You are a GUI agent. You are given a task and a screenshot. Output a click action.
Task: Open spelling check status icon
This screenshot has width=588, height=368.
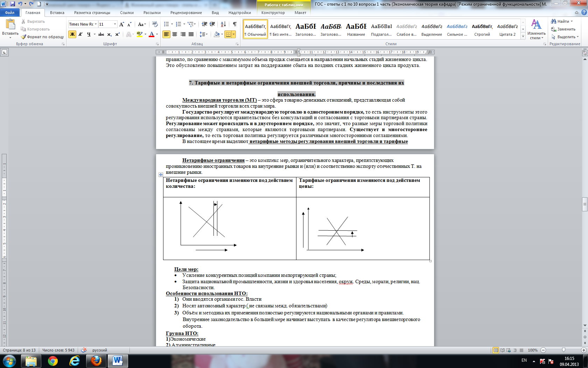pyautogui.click(x=84, y=350)
